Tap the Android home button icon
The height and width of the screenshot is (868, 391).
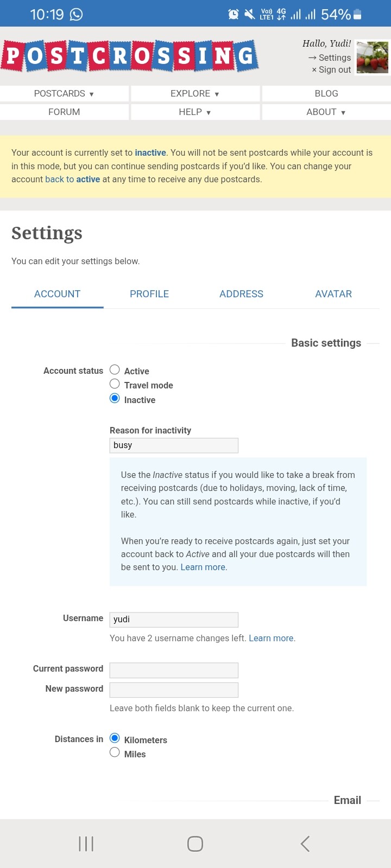195,844
